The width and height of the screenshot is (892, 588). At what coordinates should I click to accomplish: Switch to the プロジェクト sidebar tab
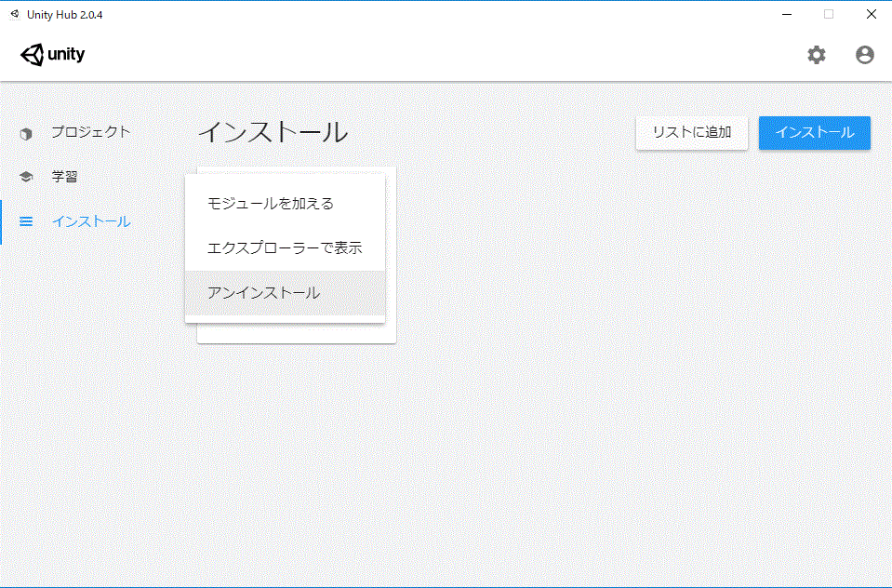pyautogui.click(x=90, y=132)
